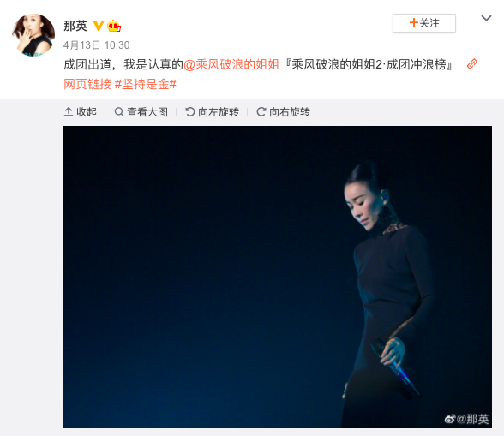Open the #坚持是金# hashtag topic
Screen dimensions: 504x436
coord(146,84)
